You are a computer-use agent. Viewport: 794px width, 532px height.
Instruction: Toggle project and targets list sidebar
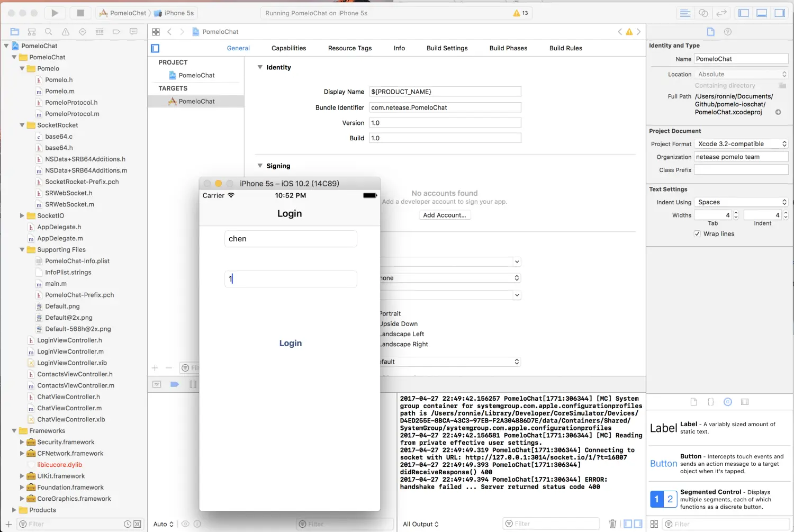point(155,48)
